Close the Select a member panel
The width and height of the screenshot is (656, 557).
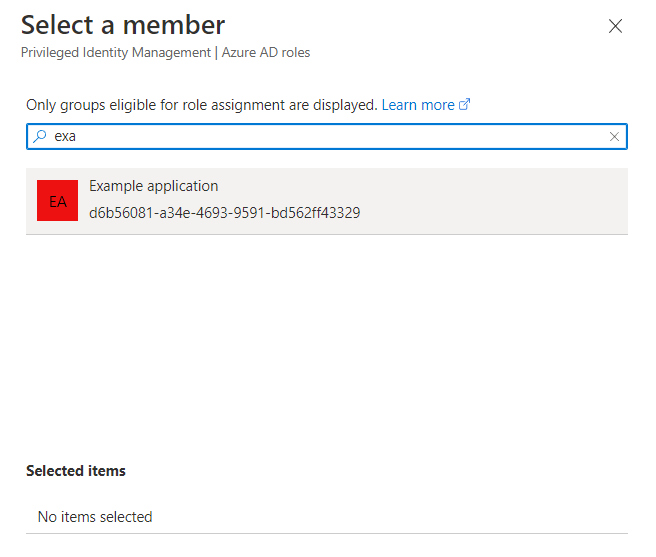point(615,26)
